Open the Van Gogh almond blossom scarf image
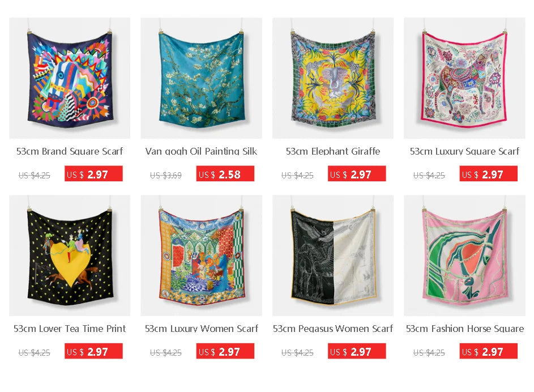Viewport: 534px width, 392px height. coord(201,78)
